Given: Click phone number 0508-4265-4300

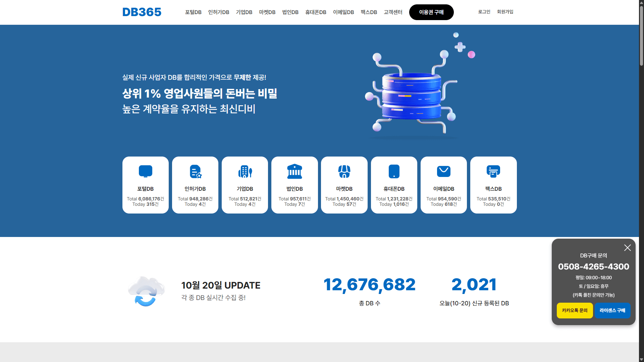Looking at the screenshot, I should (593, 266).
